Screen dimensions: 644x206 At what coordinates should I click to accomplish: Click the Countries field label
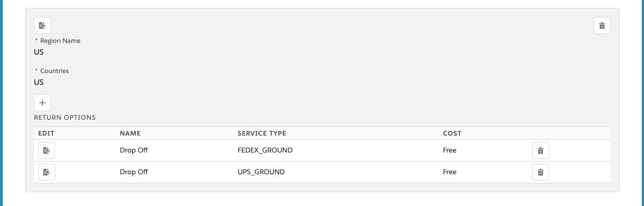click(x=55, y=71)
